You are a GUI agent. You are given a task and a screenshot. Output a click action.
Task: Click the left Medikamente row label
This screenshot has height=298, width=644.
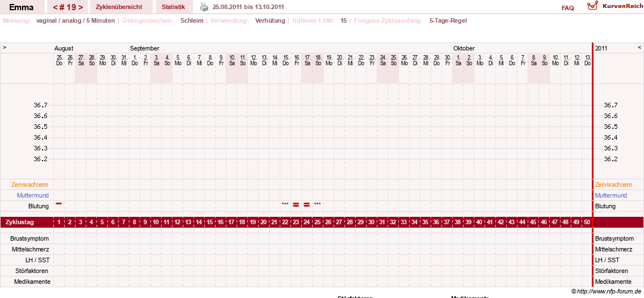tap(32, 282)
